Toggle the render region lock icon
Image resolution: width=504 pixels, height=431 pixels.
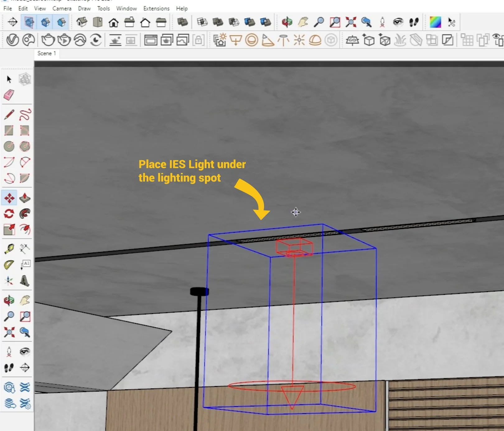coord(198,40)
